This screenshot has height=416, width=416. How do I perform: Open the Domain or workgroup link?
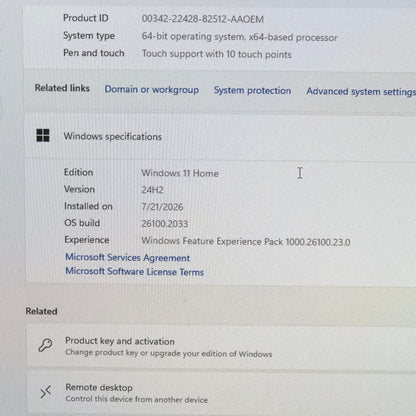(x=152, y=89)
